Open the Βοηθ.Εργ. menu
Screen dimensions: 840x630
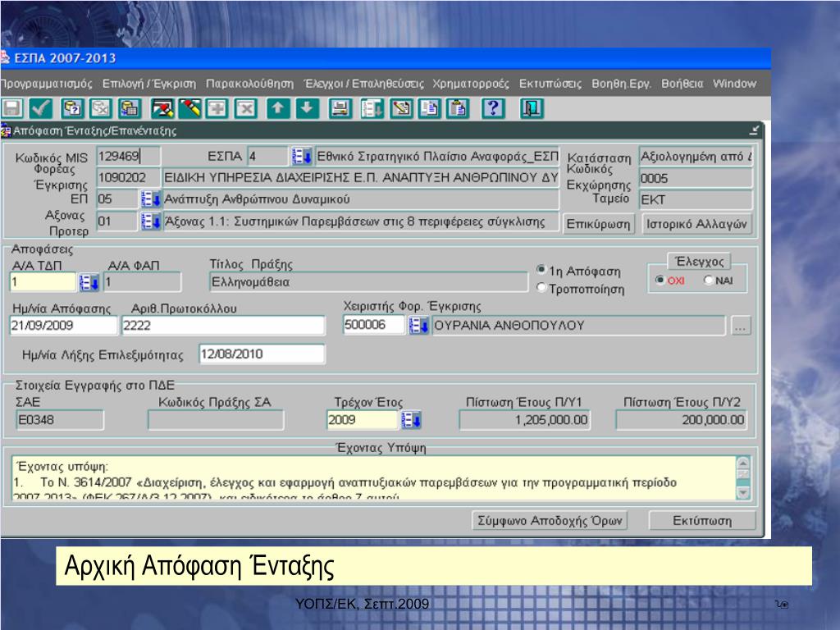coord(621,84)
